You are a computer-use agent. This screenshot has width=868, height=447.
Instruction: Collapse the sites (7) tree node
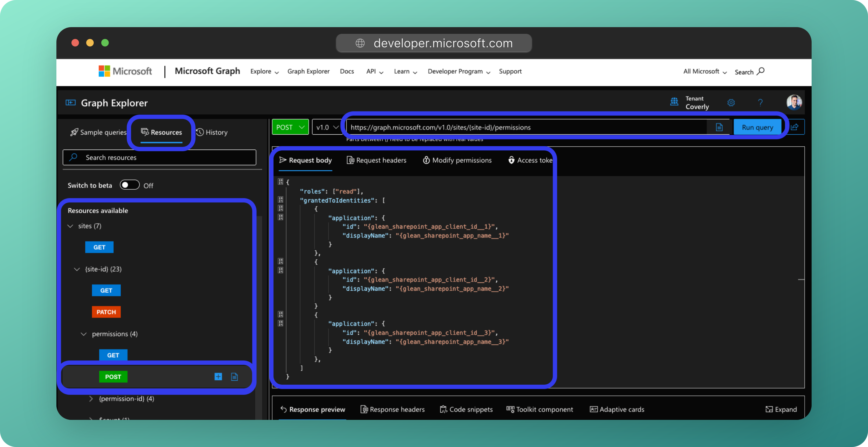(x=70, y=226)
